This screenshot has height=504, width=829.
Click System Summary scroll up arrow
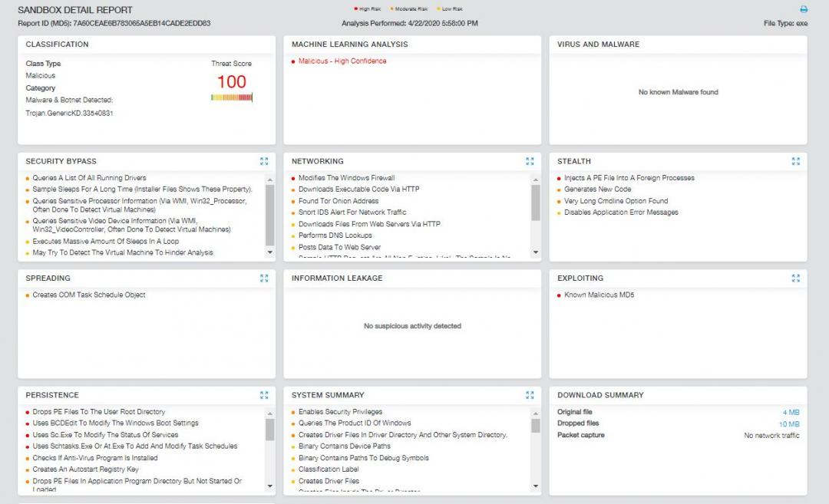(x=535, y=413)
